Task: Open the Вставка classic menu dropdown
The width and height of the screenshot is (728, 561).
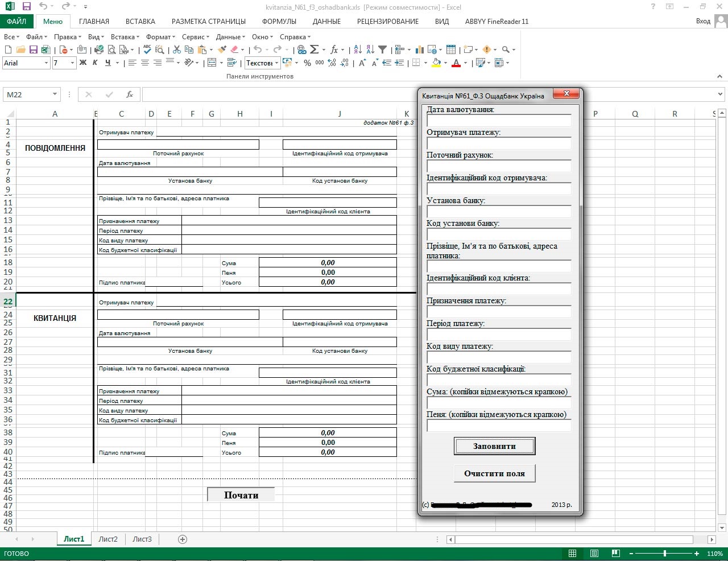Action: (x=125, y=37)
